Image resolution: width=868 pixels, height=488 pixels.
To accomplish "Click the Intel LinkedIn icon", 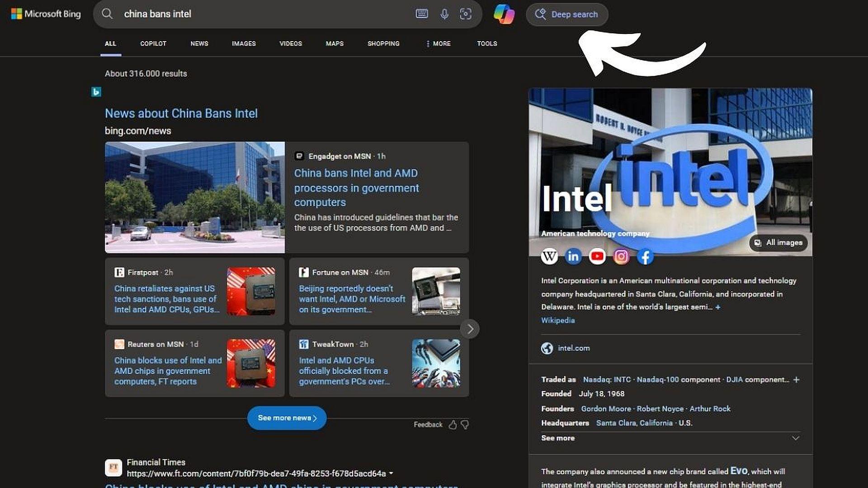I will point(574,257).
